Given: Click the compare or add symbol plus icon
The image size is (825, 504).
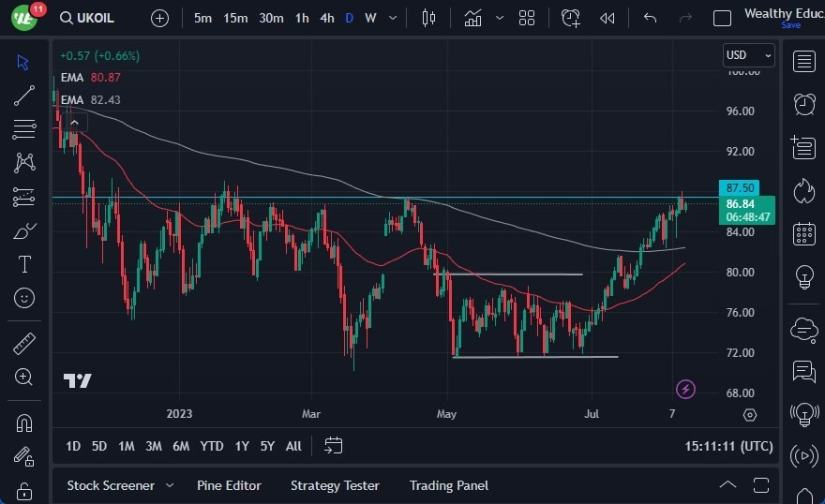Looking at the screenshot, I should click(x=159, y=18).
